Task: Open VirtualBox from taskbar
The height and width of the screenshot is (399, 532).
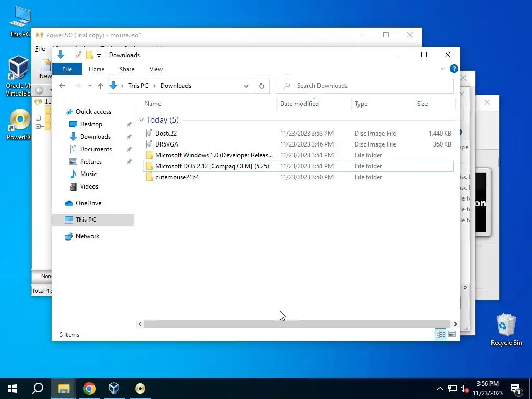Action: [x=114, y=389]
